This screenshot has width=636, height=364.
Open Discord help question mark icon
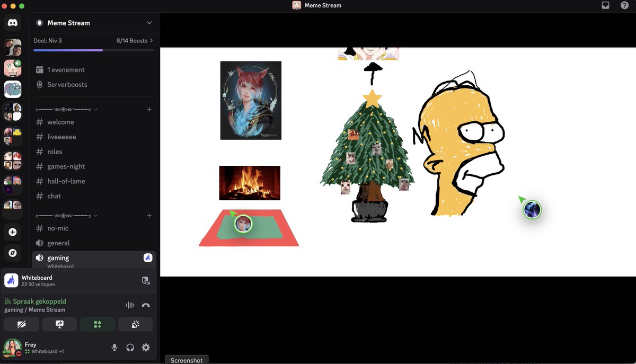pos(624,5)
